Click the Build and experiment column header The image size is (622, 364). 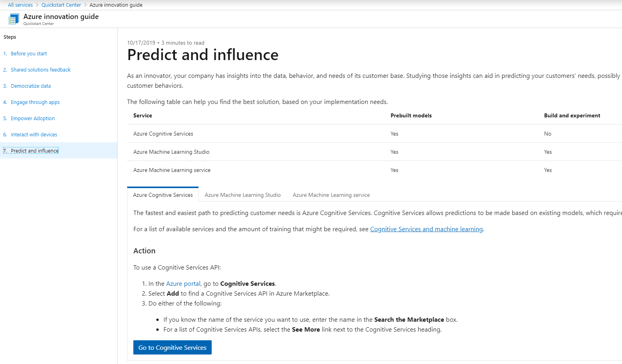[572, 116]
